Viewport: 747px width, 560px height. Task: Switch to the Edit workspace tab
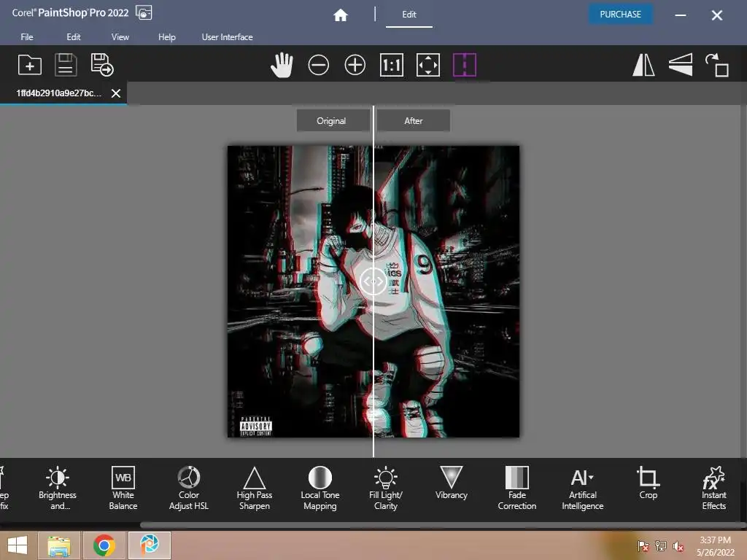409,15
